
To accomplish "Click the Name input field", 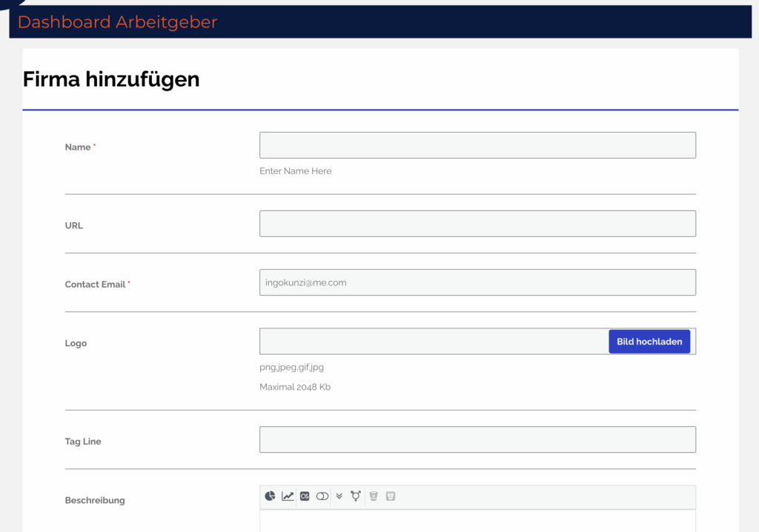I will [x=477, y=145].
